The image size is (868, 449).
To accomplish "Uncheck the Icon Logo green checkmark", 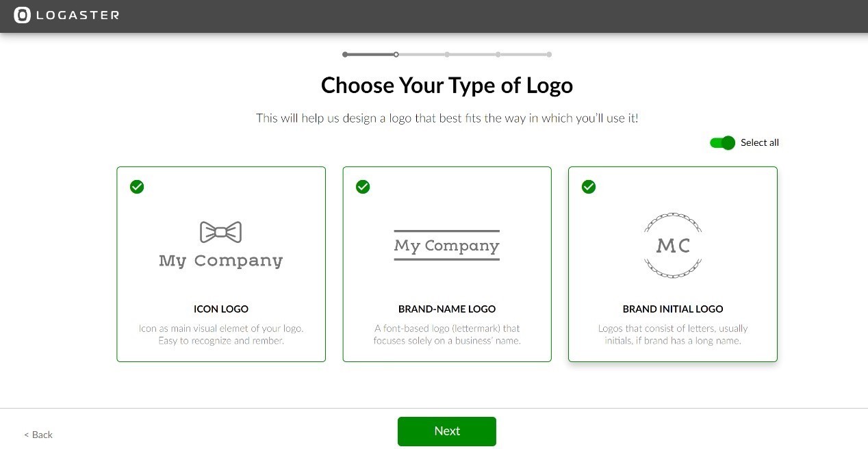I will click(137, 187).
